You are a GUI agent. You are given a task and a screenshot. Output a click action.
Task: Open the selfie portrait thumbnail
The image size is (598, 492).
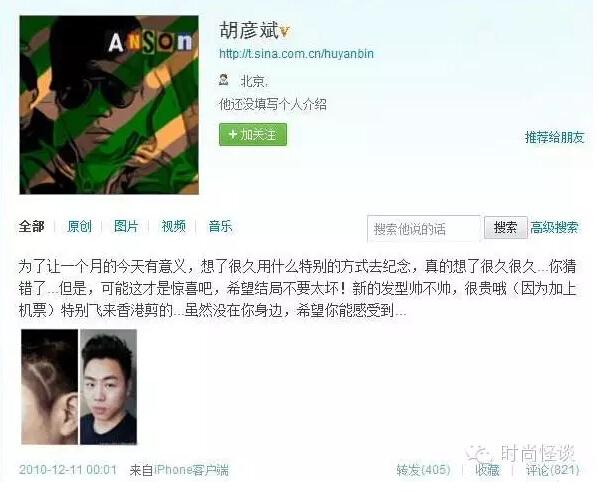(x=108, y=387)
